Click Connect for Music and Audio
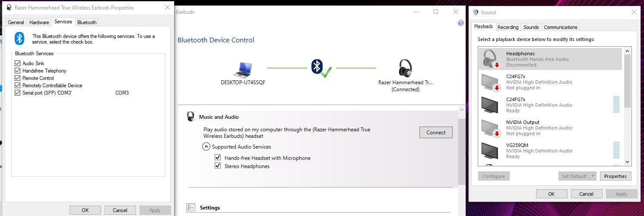The image size is (644, 216). click(436, 132)
